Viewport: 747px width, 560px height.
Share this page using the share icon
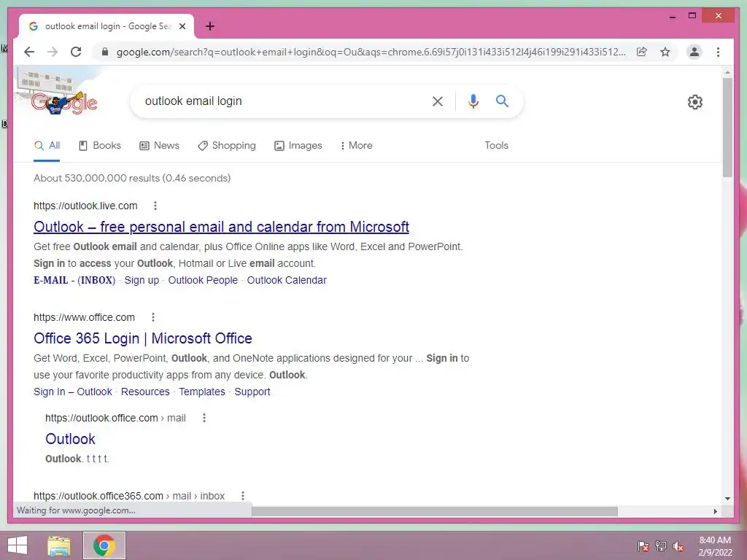(642, 52)
